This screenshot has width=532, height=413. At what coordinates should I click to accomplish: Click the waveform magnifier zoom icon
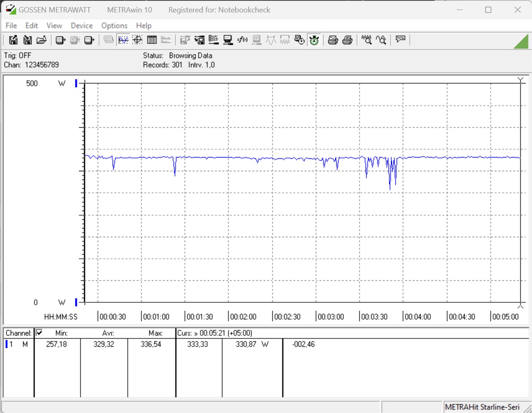pos(366,40)
